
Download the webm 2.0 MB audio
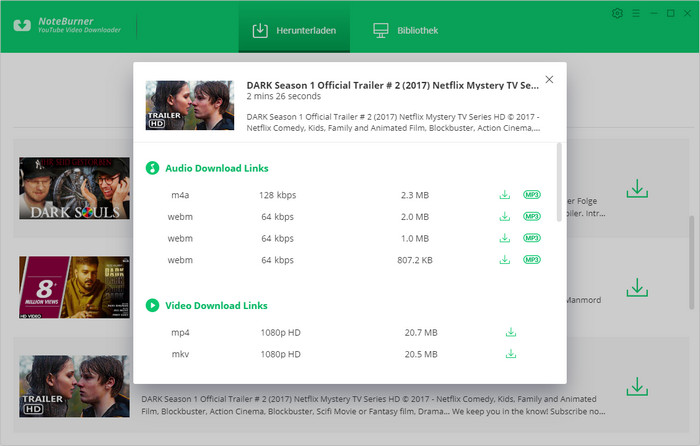(x=504, y=217)
